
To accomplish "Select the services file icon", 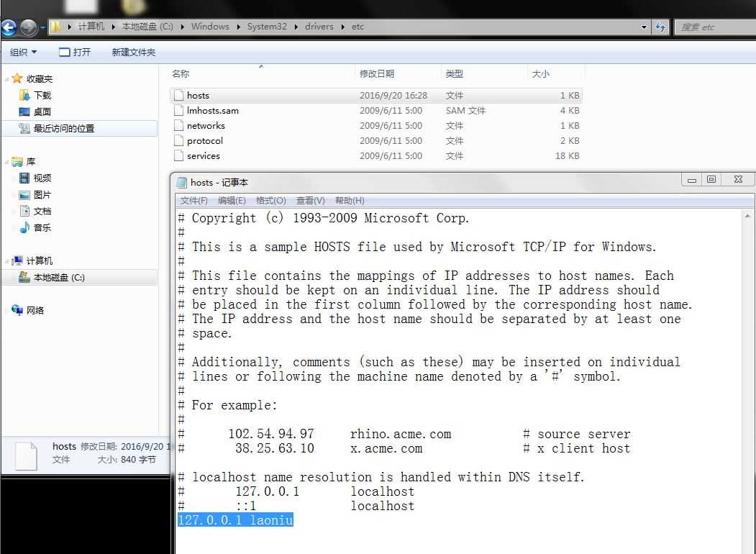I will (179, 155).
